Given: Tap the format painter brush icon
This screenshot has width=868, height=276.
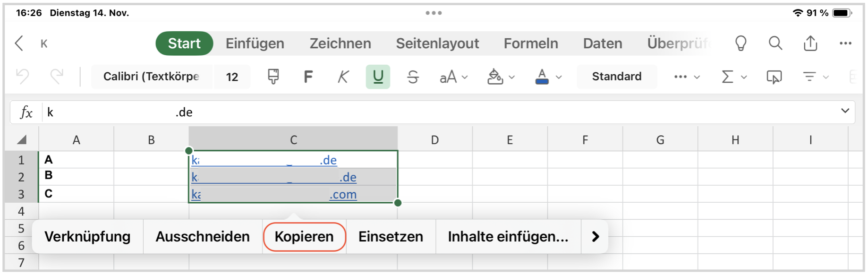Looking at the screenshot, I should pyautogui.click(x=273, y=77).
